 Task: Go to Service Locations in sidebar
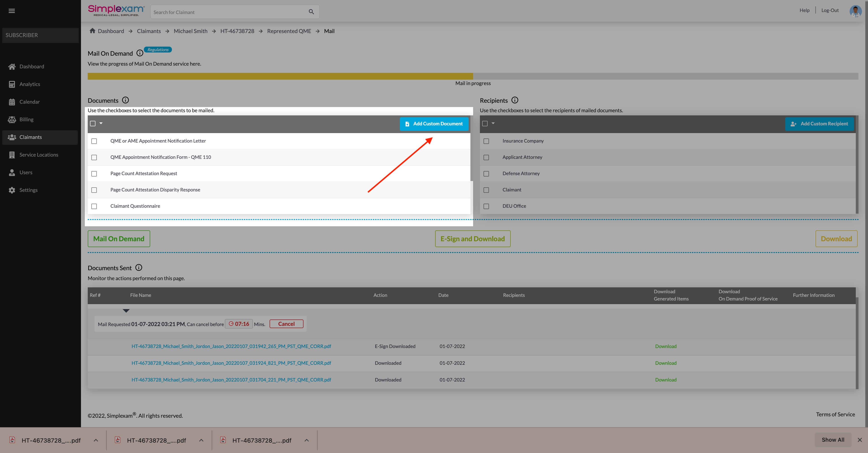38,155
